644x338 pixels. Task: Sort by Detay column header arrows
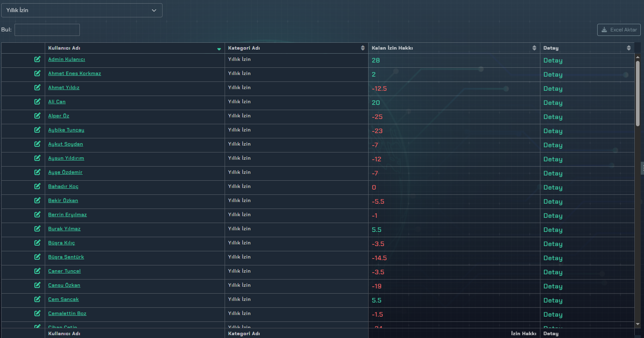[x=628, y=48]
